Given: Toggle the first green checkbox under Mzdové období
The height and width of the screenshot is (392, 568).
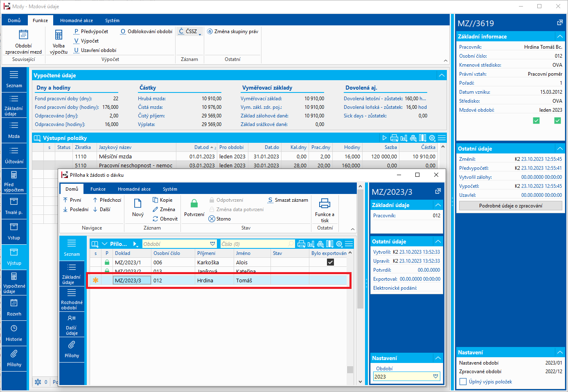Looking at the screenshot, I should coord(536,120).
